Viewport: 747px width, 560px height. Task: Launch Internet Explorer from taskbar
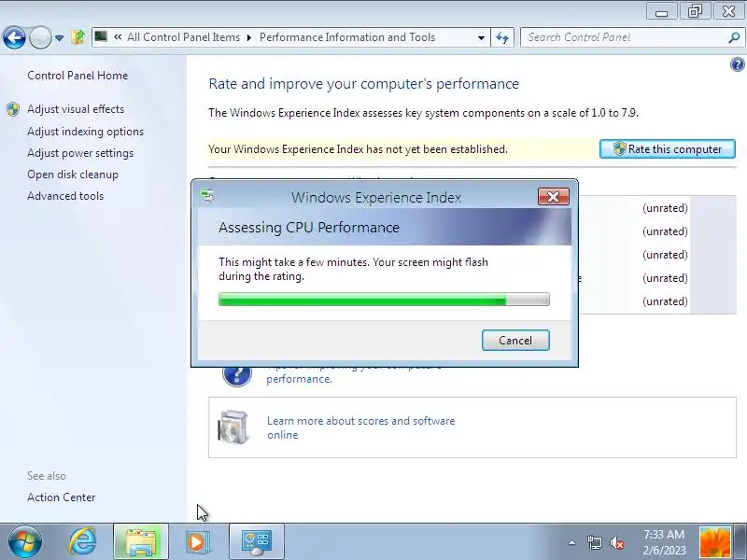click(82, 542)
